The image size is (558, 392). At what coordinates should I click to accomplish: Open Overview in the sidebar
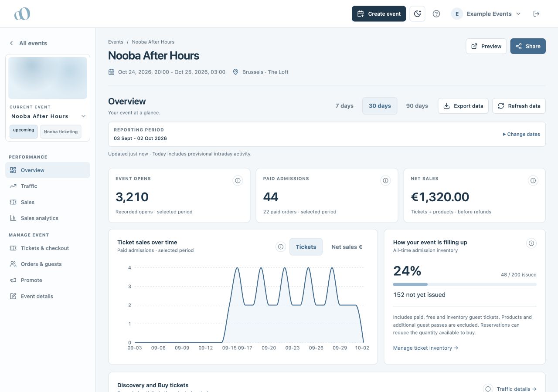[x=48, y=170]
